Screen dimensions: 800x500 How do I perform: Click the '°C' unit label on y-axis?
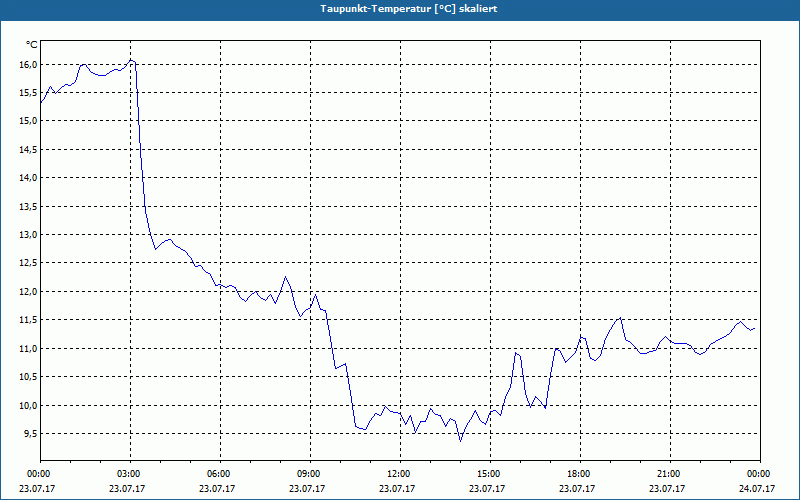click(32, 45)
